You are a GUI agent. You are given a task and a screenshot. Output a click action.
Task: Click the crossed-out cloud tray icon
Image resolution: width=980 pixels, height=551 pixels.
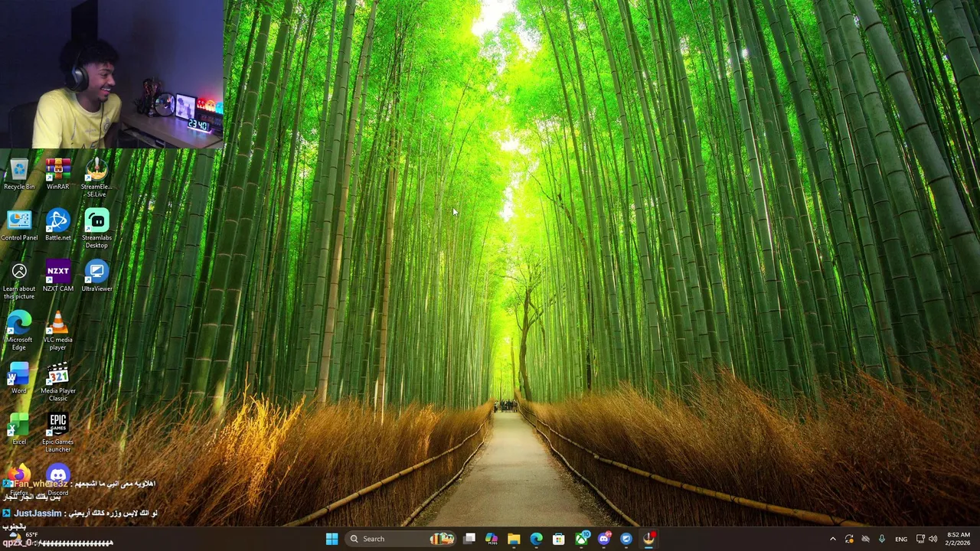pos(865,539)
